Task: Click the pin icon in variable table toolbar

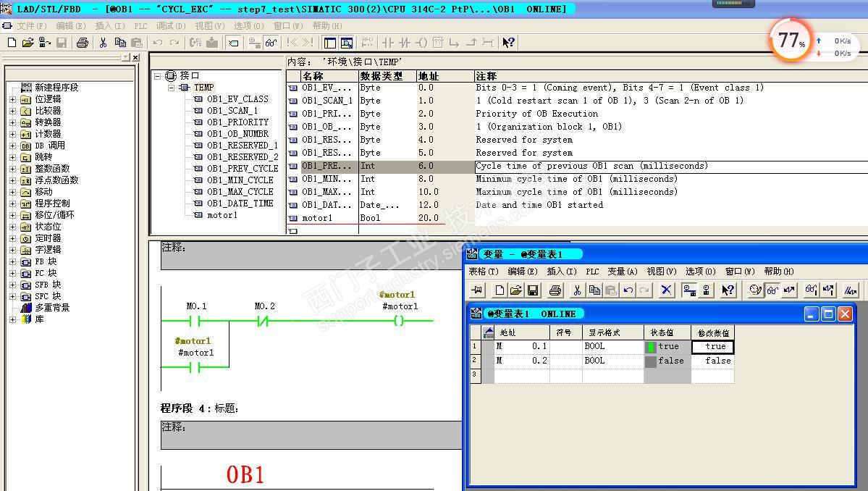Action: point(476,290)
